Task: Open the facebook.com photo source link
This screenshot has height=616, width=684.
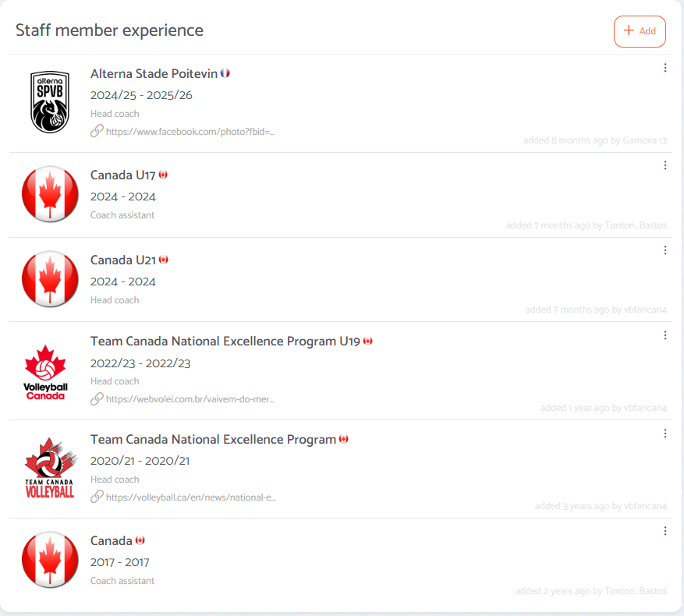Action: click(x=190, y=132)
